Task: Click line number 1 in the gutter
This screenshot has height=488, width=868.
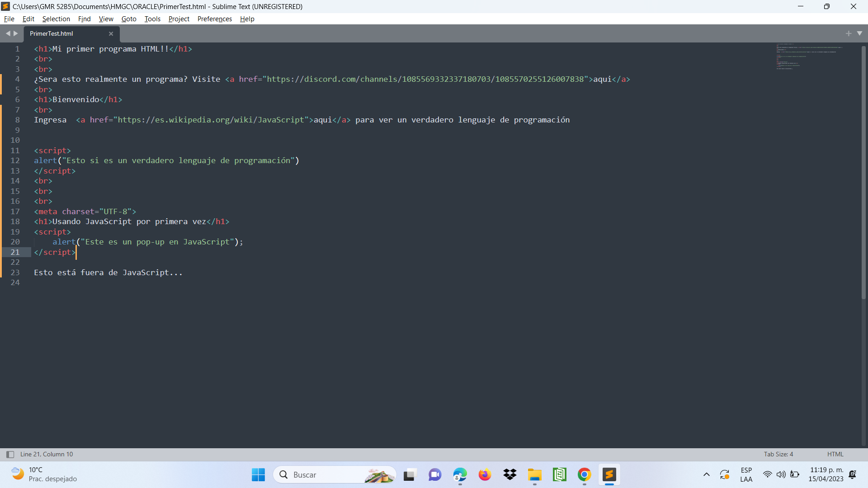Action: click(x=17, y=49)
